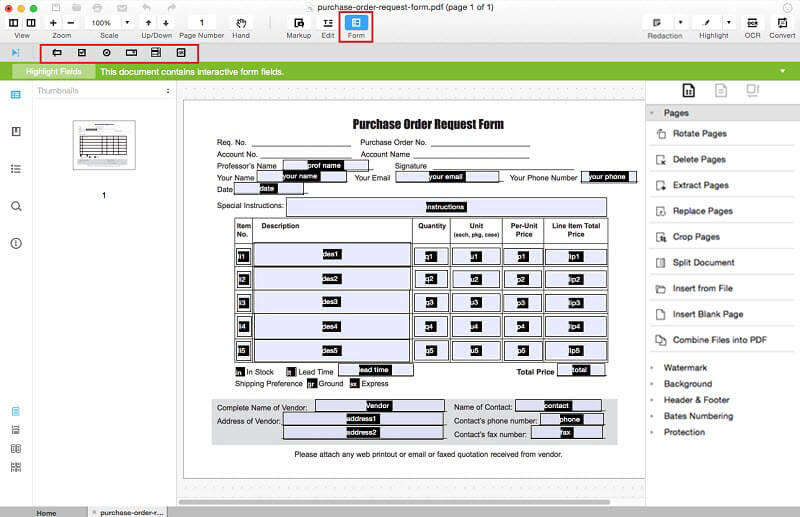Screen dimensions: 800x517
Task: Open the Search sidebar icon
Action: pos(16,206)
